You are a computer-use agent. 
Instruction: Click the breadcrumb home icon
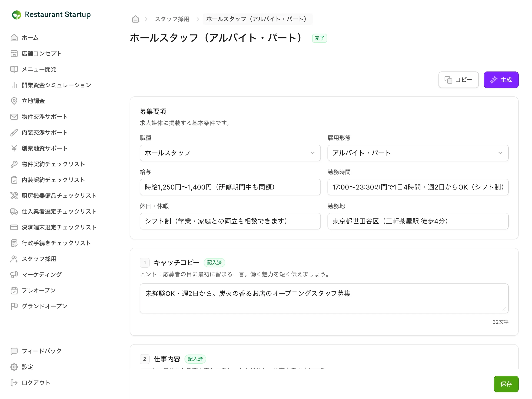135,19
